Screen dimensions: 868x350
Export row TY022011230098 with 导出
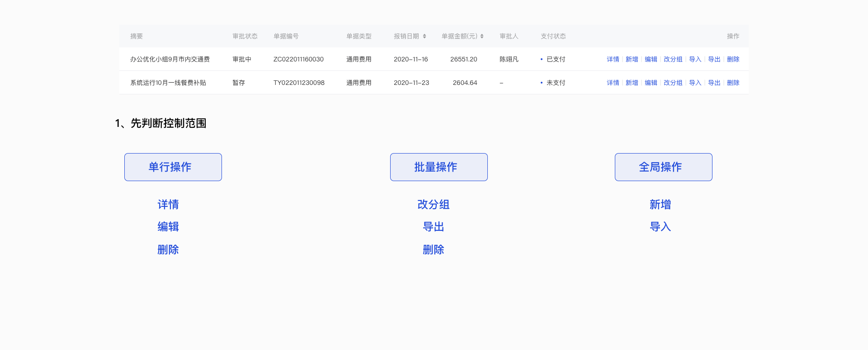pos(714,83)
